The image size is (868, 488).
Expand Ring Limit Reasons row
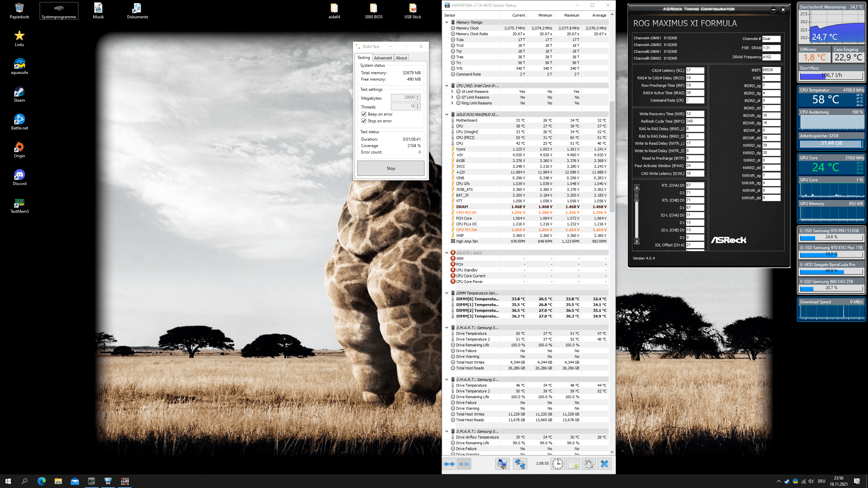(x=452, y=103)
